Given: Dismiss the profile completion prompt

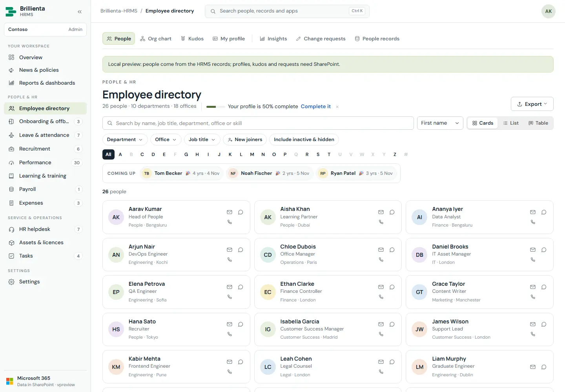Looking at the screenshot, I should (x=337, y=107).
